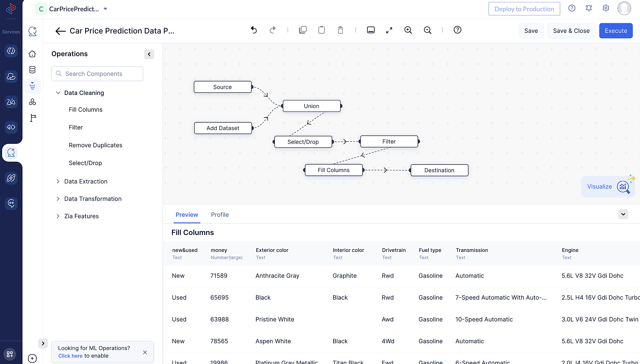The width and height of the screenshot is (640, 364).
Task: Click the notifications bell icon
Action: pos(588,8)
